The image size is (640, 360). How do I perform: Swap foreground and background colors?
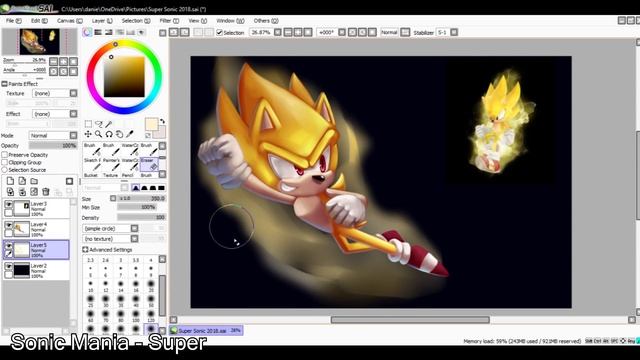(x=162, y=121)
